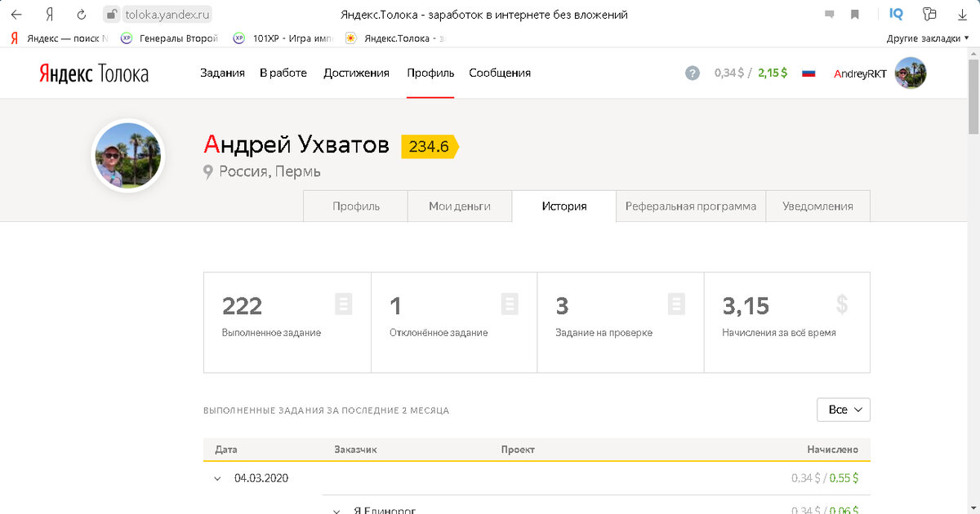Select the Профиль item in top navigation
980x514 pixels.
[x=430, y=73]
